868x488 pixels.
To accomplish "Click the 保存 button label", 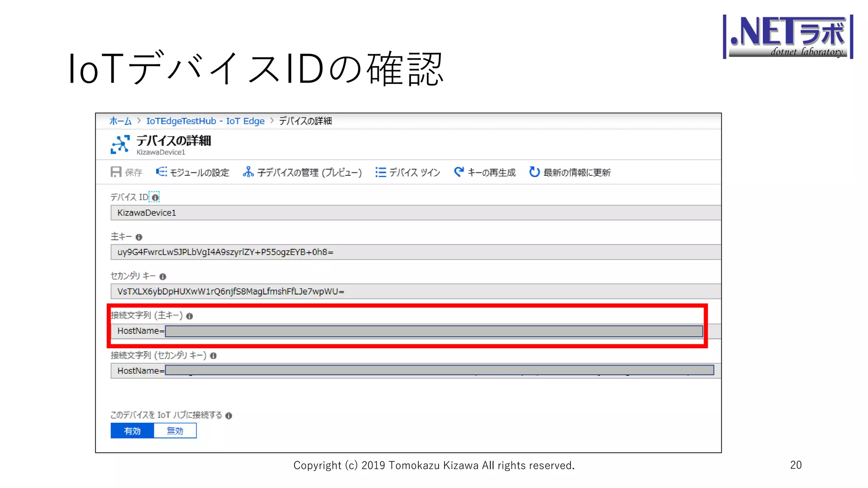I will [x=134, y=172].
